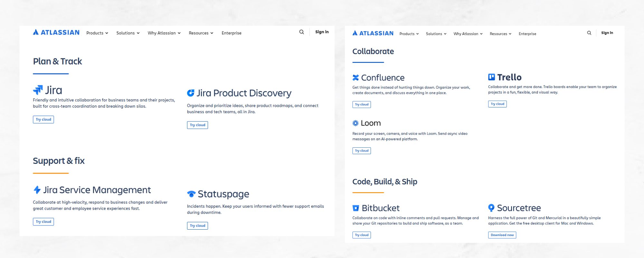Click the Statuspage logo icon
Screen dimensions: 644x258
191,194
